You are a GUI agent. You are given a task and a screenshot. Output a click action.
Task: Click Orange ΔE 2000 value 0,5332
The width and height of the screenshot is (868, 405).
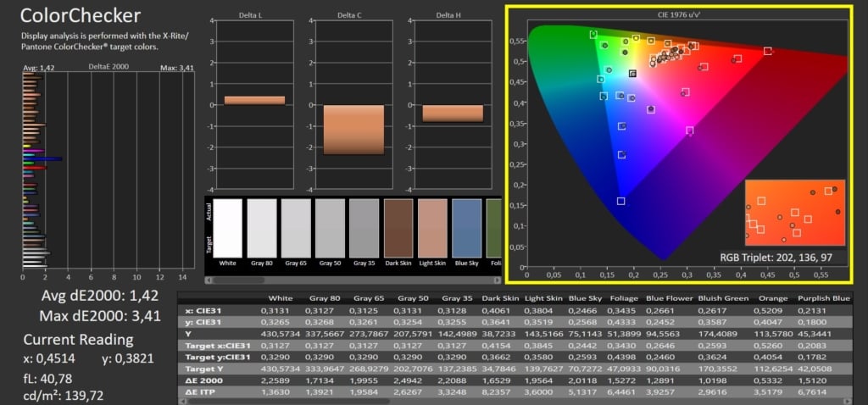coord(767,380)
